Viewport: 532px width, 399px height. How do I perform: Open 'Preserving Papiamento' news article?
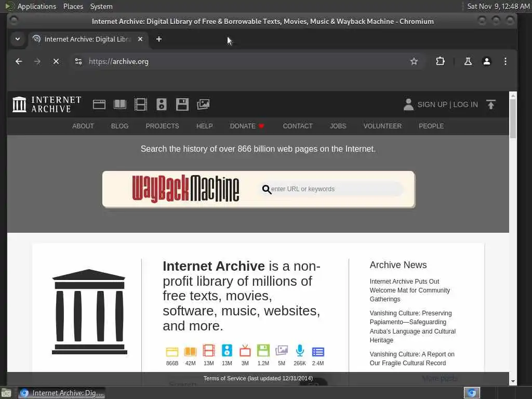point(413,326)
